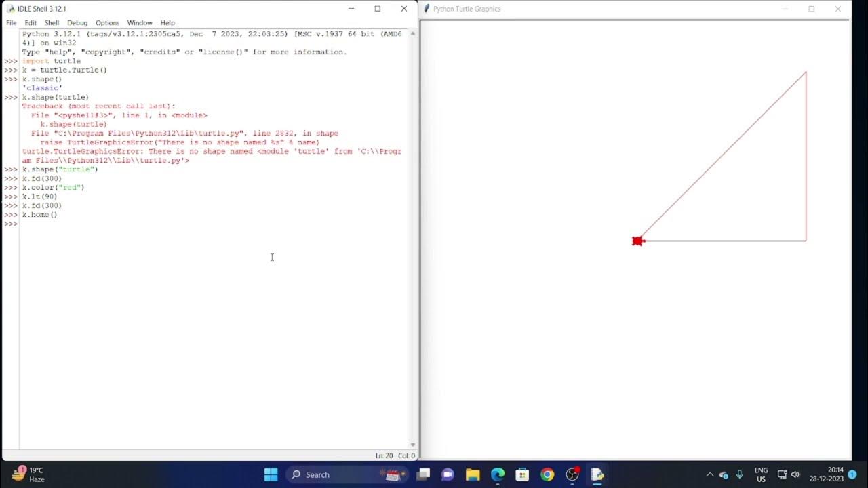The height and width of the screenshot is (488, 868).
Task: Click the line k.color("red") in the shell
Action: click(x=53, y=187)
